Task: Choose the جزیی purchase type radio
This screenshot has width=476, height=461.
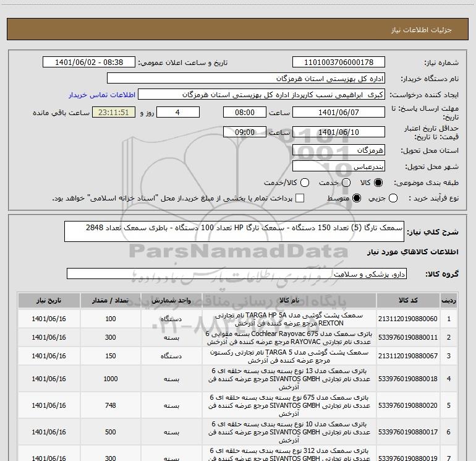Action: pyautogui.click(x=393, y=198)
